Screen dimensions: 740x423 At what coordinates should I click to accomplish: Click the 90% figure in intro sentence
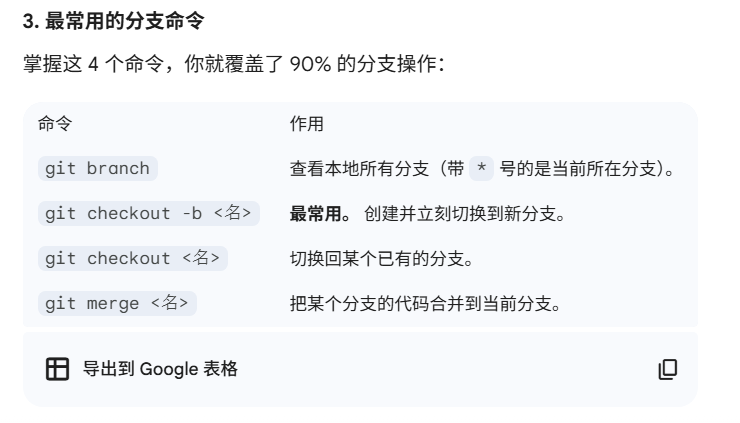(310, 64)
